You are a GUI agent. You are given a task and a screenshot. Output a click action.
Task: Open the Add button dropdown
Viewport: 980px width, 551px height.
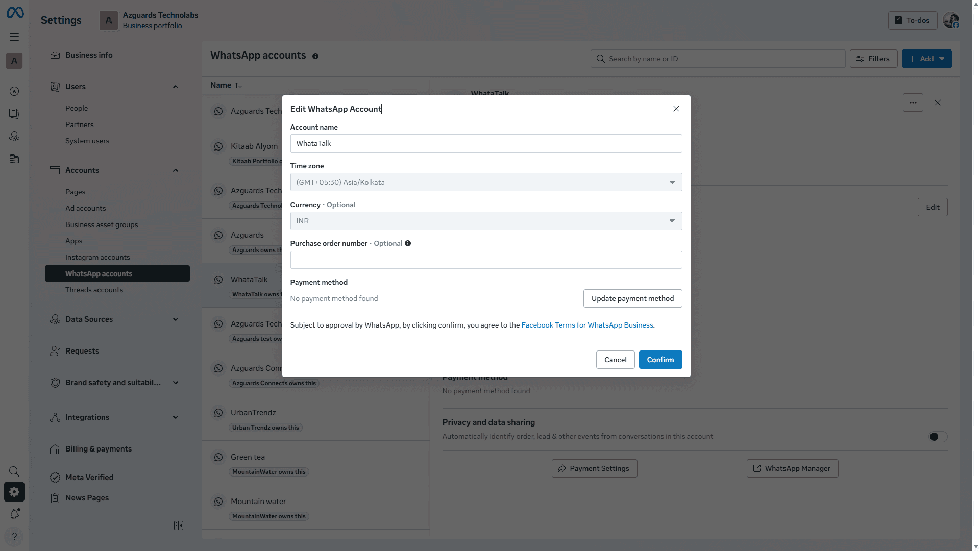(x=926, y=59)
